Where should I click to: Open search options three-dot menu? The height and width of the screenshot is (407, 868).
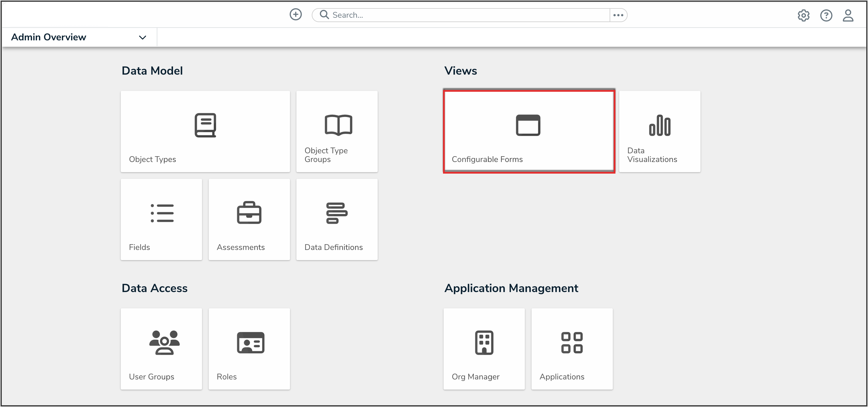(x=618, y=15)
